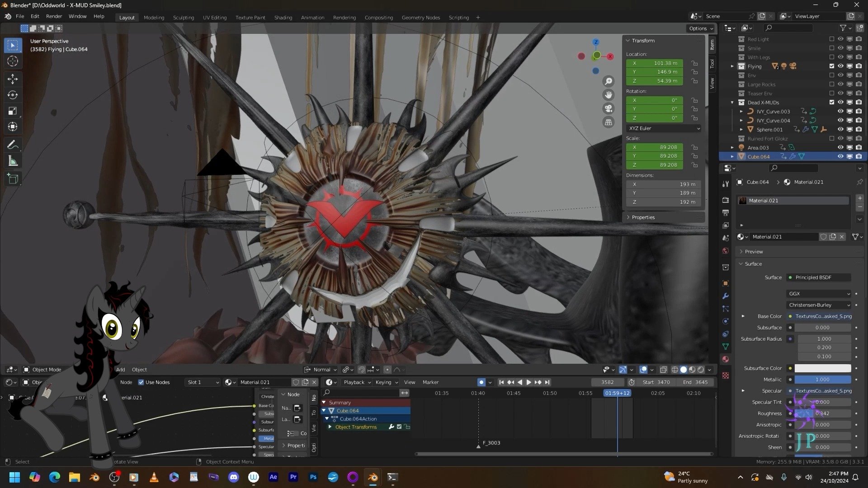Image resolution: width=868 pixels, height=488 pixels.
Task: Select the Cursor tool in the toolbar
Action: [13, 61]
